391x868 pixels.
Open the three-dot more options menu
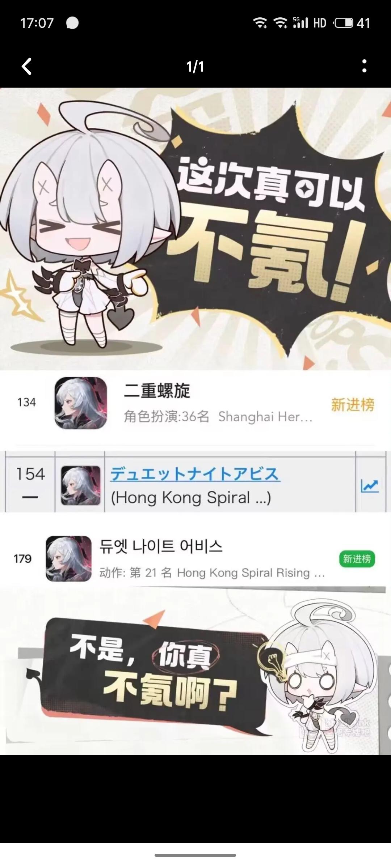coord(364,66)
